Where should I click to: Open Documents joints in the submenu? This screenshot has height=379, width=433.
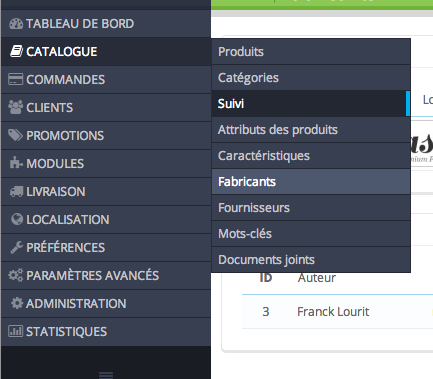[311, 260]
